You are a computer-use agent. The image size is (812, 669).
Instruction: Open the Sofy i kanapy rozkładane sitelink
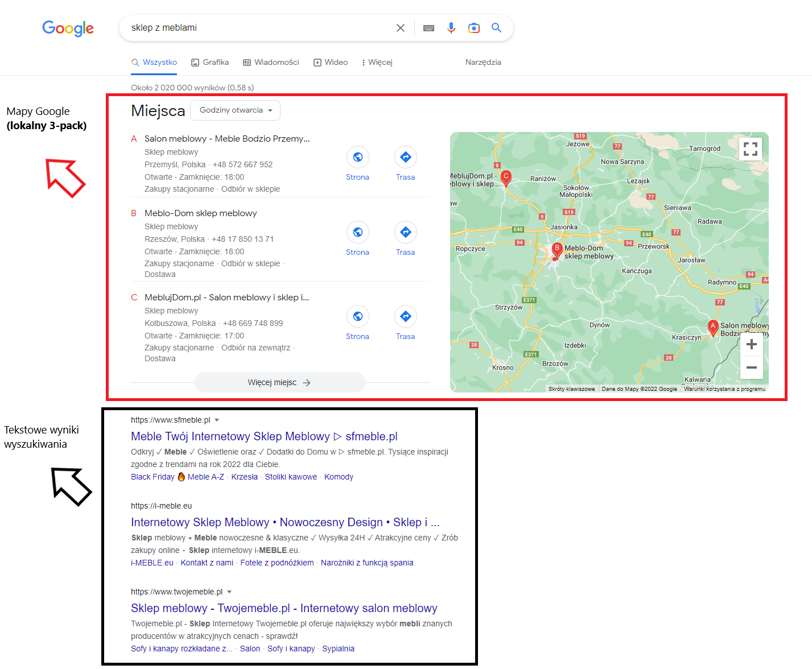click(182, 649)
